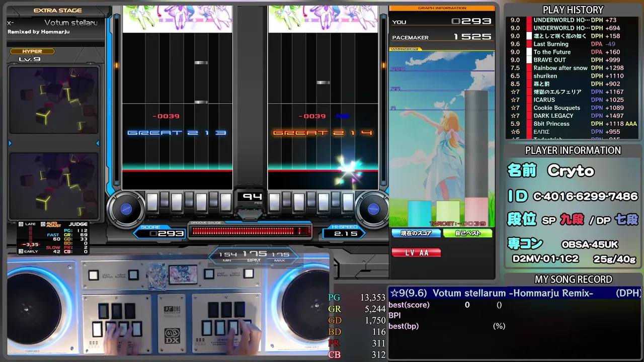
Task: Click the YOU 0293 score value
Action: click(471, 21)
